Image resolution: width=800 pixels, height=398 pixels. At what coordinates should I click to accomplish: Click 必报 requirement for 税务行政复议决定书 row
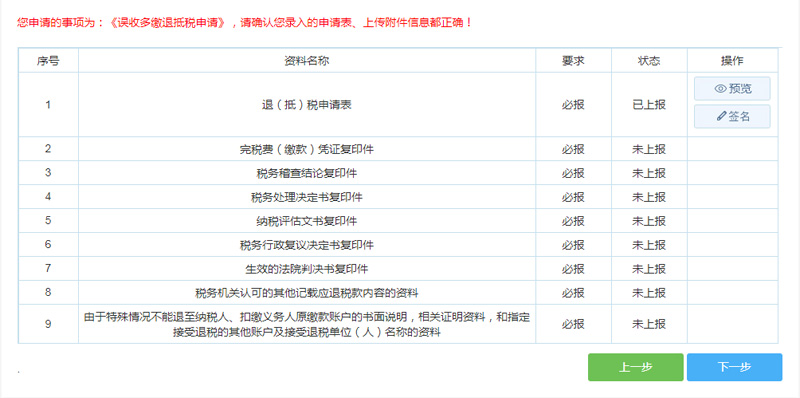(573, 245)
